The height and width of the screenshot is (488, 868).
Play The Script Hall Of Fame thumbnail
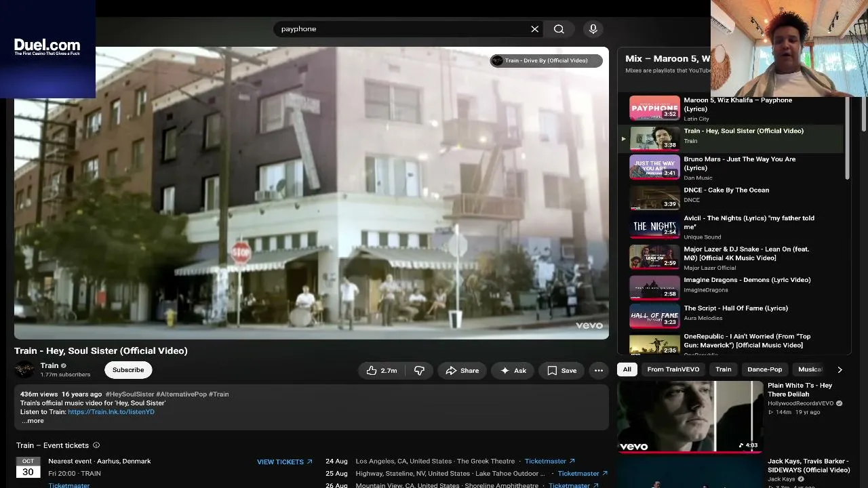(654, 317)
